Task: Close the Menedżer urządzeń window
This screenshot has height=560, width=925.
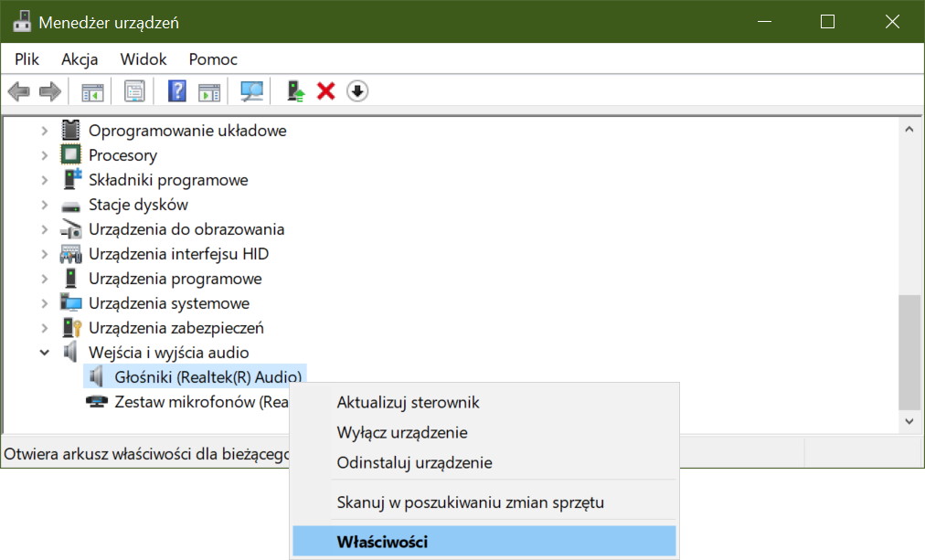Action: point(892,22)
